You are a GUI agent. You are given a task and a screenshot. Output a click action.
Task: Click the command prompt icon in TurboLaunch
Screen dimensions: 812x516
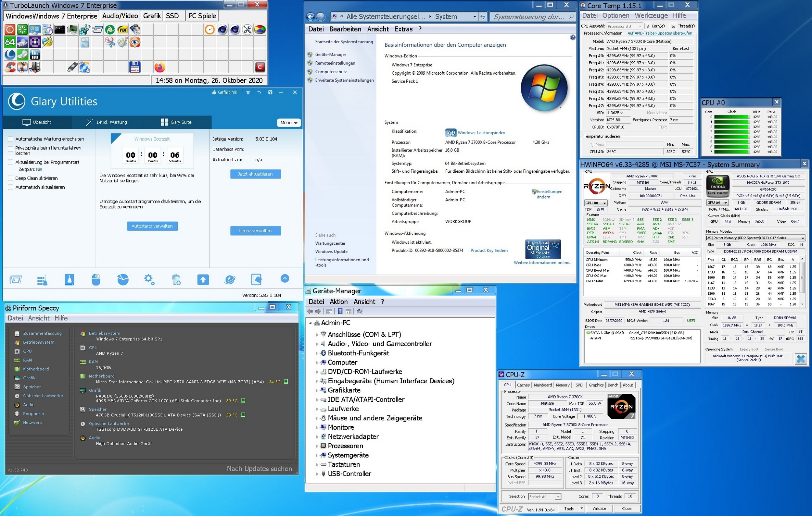(x=60, y=30)
